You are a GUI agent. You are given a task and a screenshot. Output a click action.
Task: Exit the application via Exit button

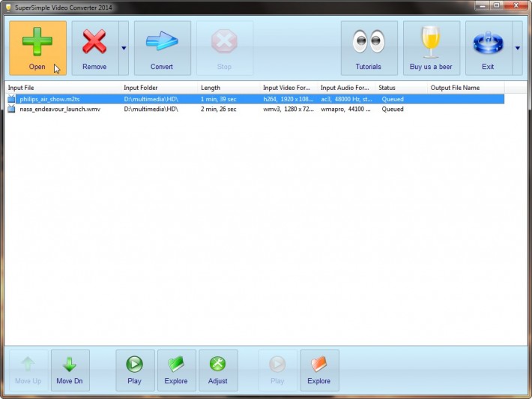point(489,48)
